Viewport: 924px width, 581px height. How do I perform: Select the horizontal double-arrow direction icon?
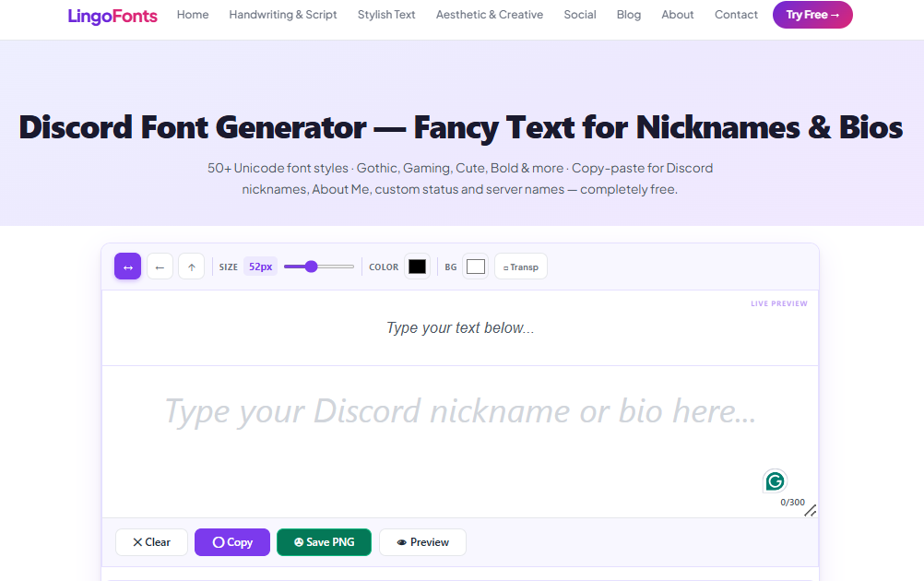point(128,267)
